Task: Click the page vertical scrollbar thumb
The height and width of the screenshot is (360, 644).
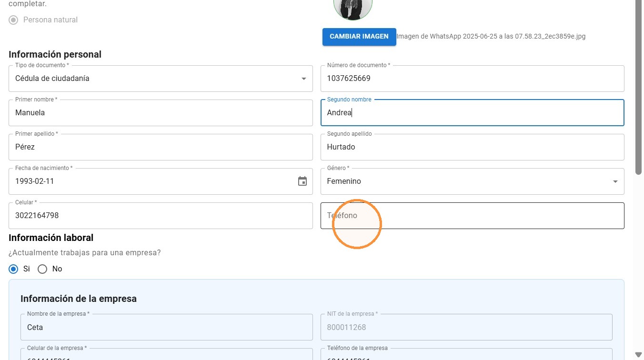Action: click(639, 87)
